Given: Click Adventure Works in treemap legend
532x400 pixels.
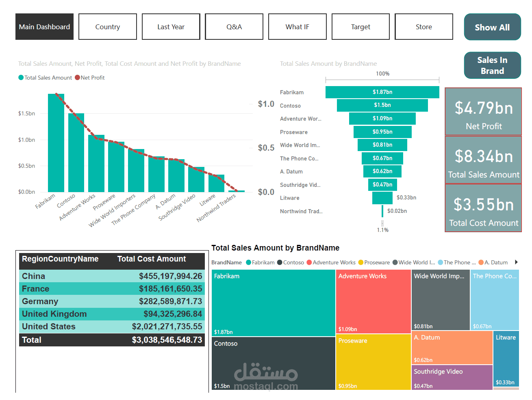Looking at the screenshot, I should pos(331,262).
